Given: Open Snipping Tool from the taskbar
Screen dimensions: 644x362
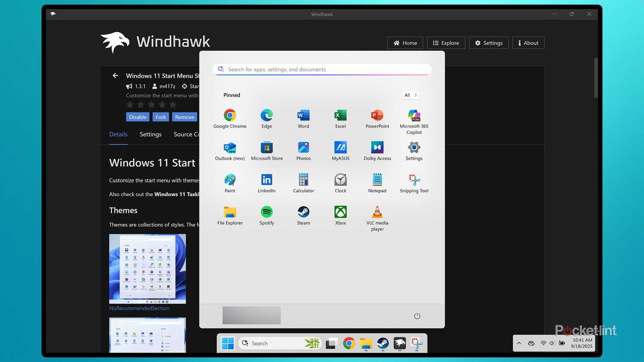Looking at the screenshot, I should [416, 343].
